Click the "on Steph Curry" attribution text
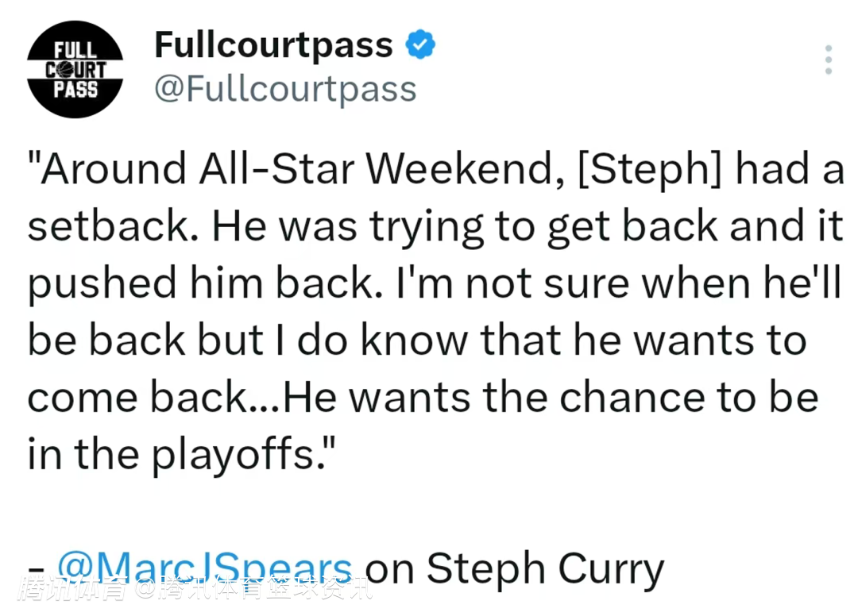This screenshot has width=858, height=616. click(515, 568)
